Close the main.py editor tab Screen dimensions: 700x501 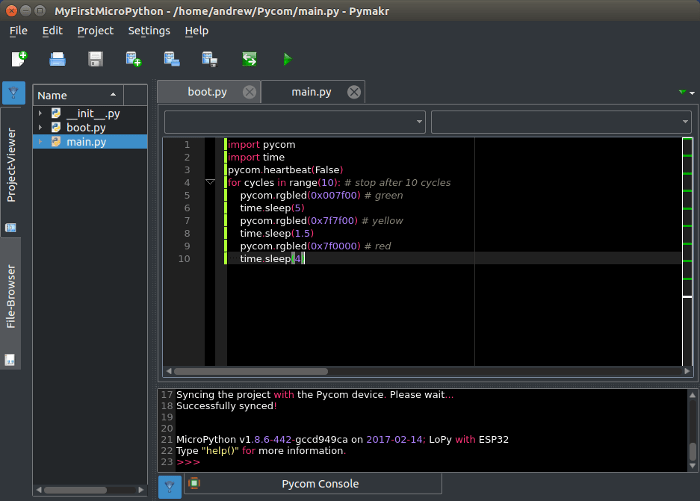[x=354, y=92]
